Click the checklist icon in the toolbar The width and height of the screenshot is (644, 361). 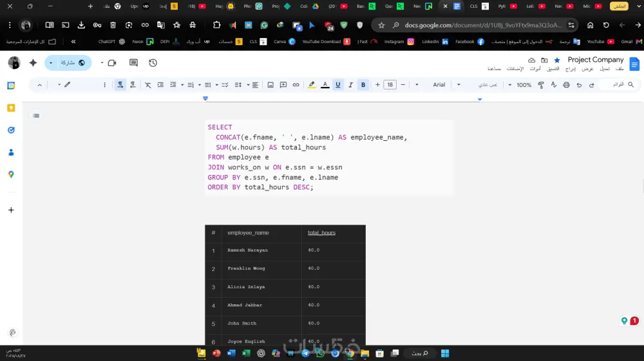[225, 85]
